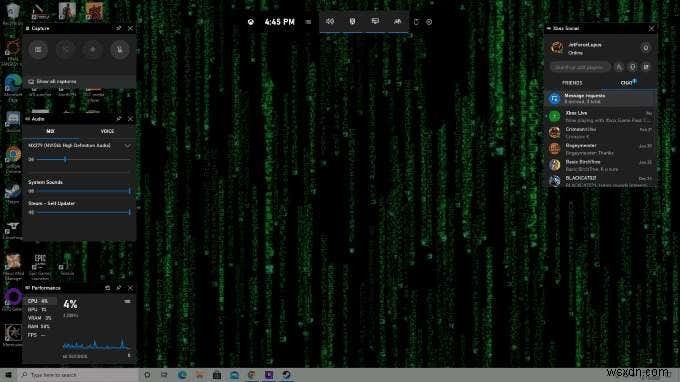Adjust the System Sounds volume slider

[83, 191]
